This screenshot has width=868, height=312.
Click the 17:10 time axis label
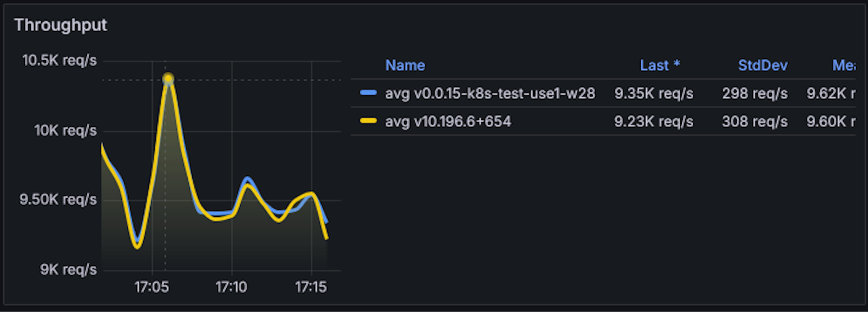(232, 287)
